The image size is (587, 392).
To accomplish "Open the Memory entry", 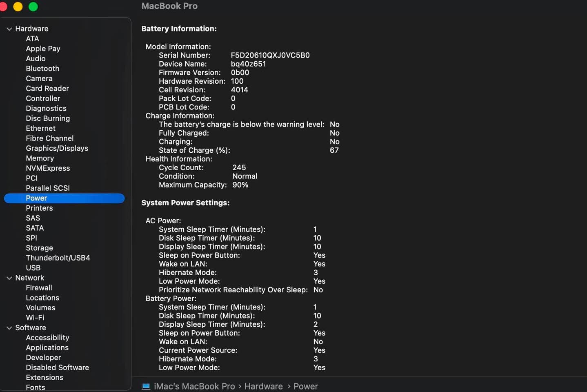I will point(40,158).
